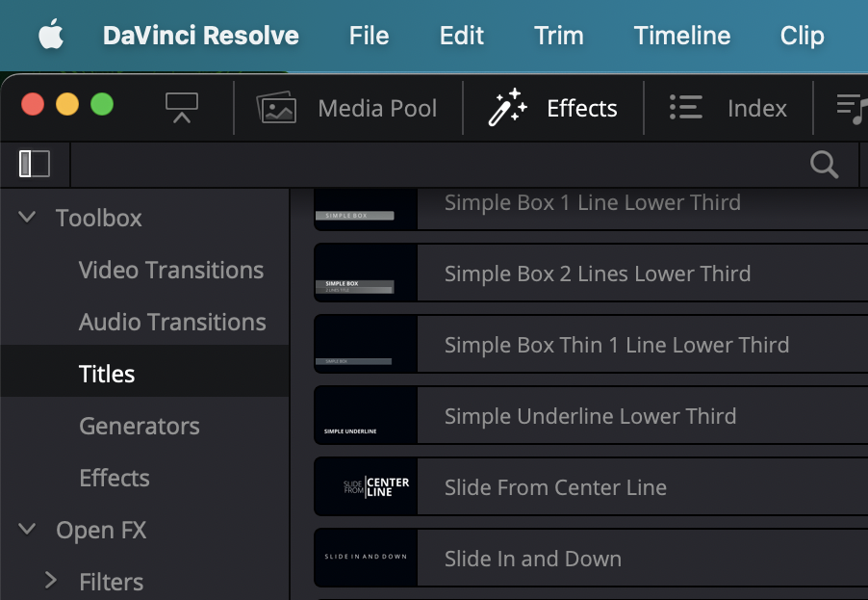Toggle the Media Pool panel
This screenshot has width=868, height=600.
(377, 108)
